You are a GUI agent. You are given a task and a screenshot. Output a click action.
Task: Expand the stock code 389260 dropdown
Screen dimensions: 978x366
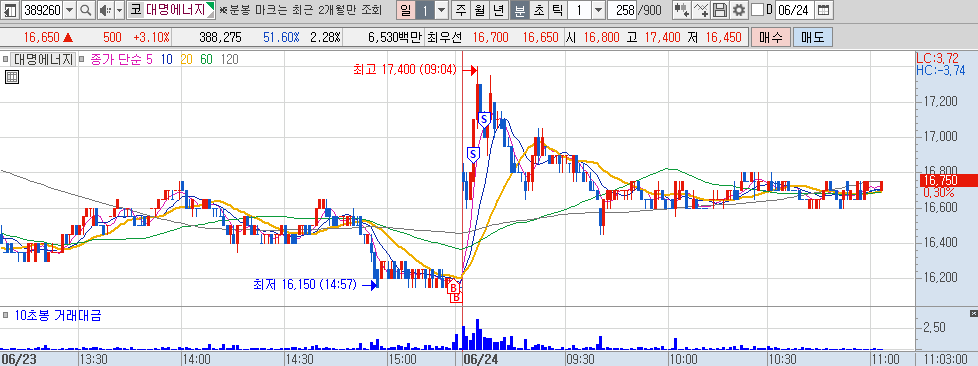pyautogui.click(x=69, y=9)
